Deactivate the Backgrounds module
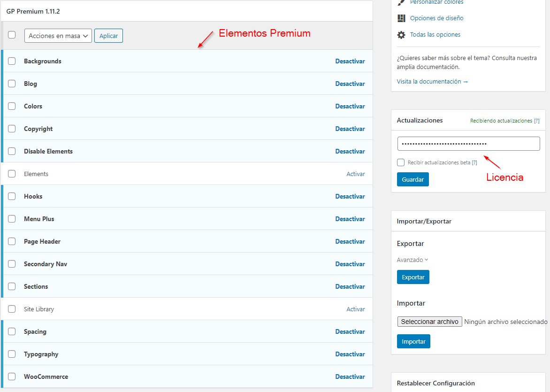The height and width of the screenshot is (392, 550). [x=350, y=61]
